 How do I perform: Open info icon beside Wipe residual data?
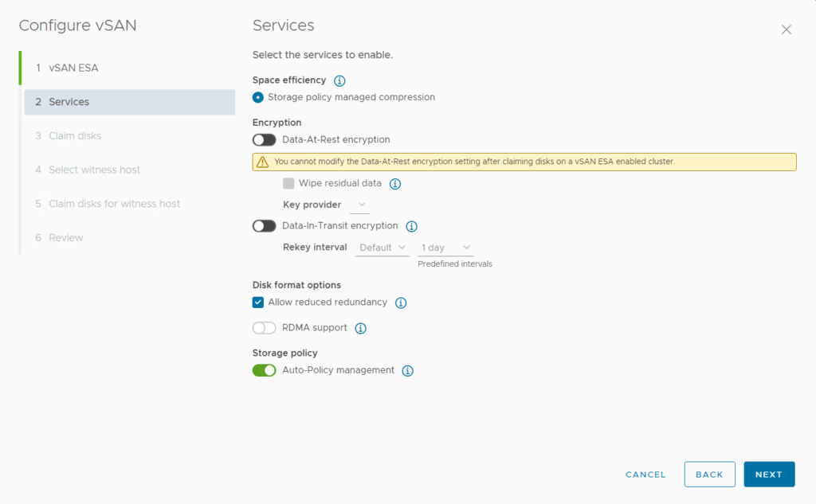pyautogui.click(x=395, y=184)
